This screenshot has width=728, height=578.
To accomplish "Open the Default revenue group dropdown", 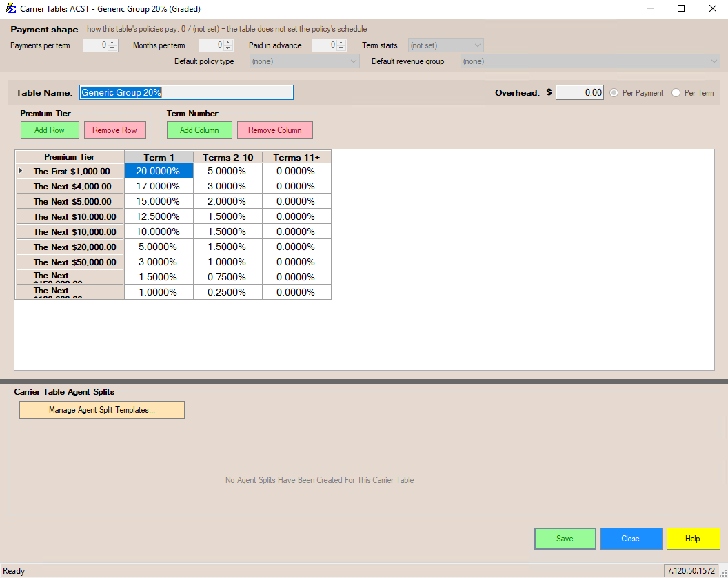I will click(590, 61).
